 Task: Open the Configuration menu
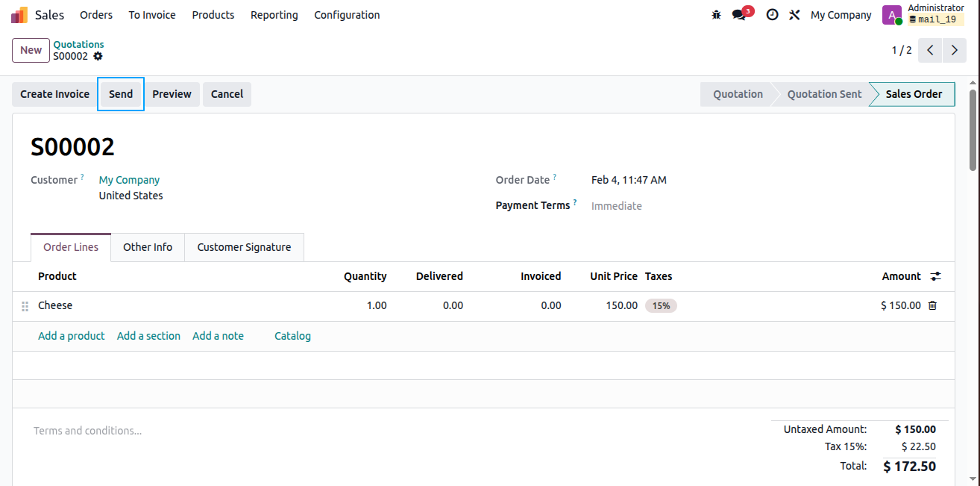click(347, 15)
